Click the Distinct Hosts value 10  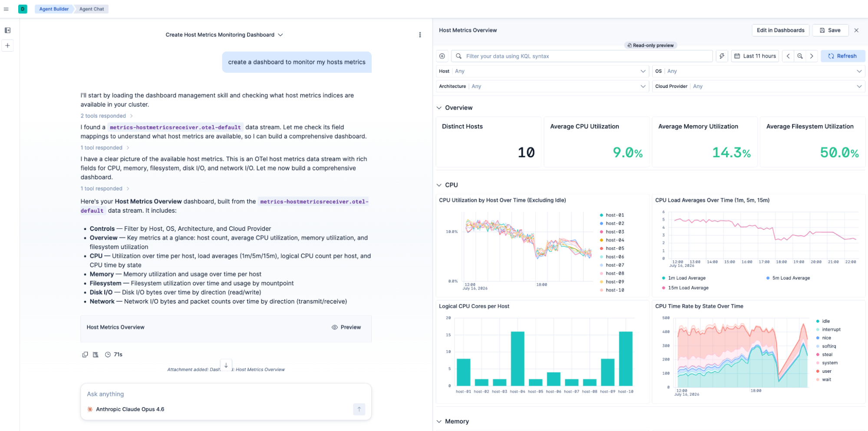pos(526,153)
